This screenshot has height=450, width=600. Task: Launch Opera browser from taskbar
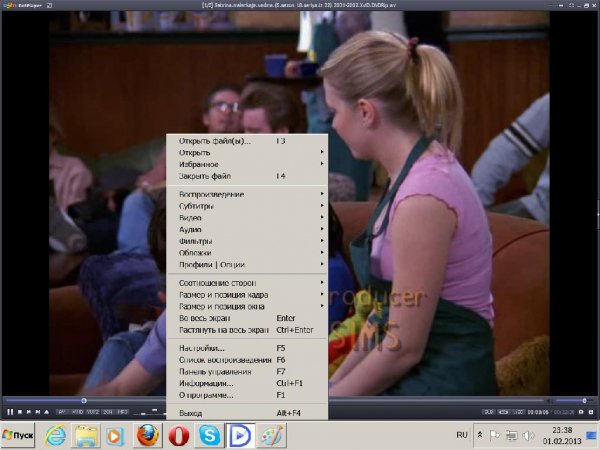pos(179,435)
